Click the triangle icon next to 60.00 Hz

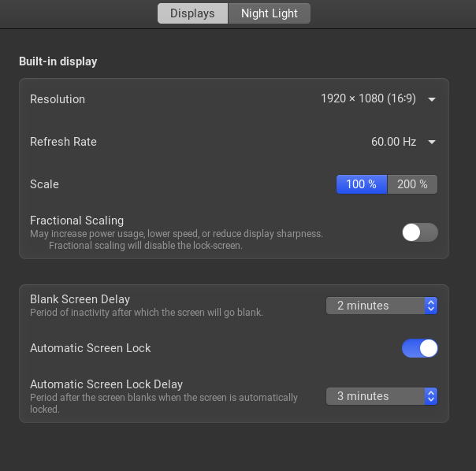point(432,143)
